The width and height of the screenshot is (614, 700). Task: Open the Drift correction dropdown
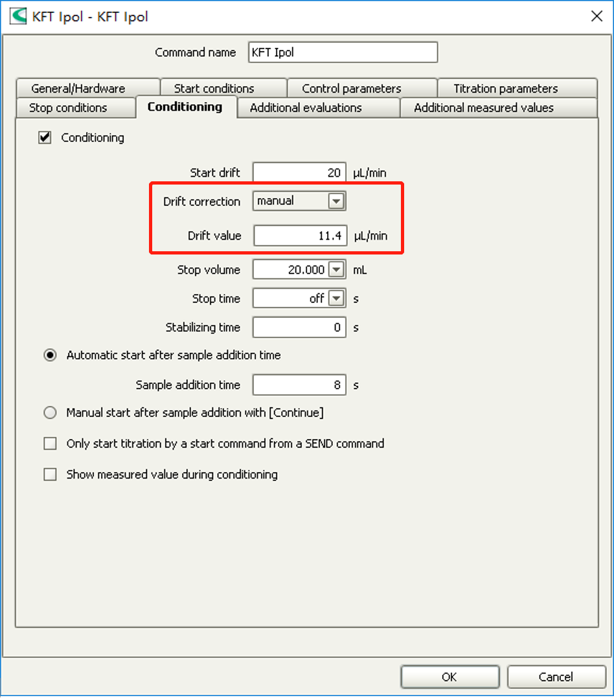click(335, 201)
